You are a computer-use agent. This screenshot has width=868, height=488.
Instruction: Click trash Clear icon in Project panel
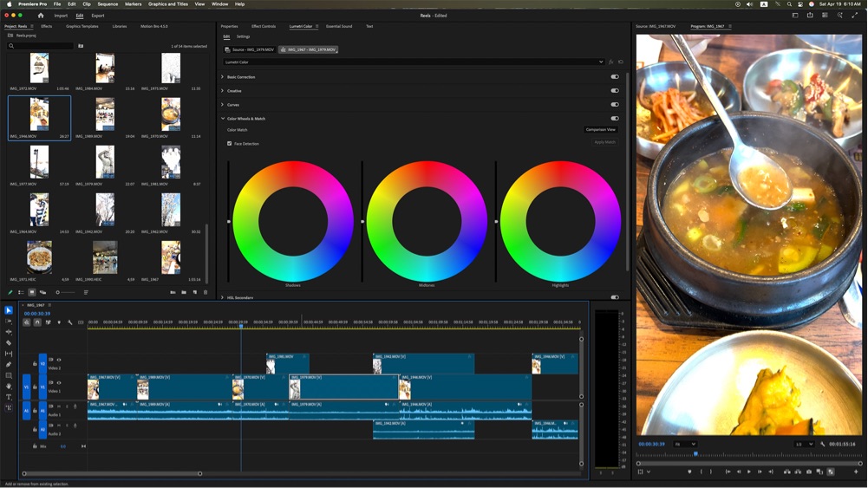[x=206, y=292]
